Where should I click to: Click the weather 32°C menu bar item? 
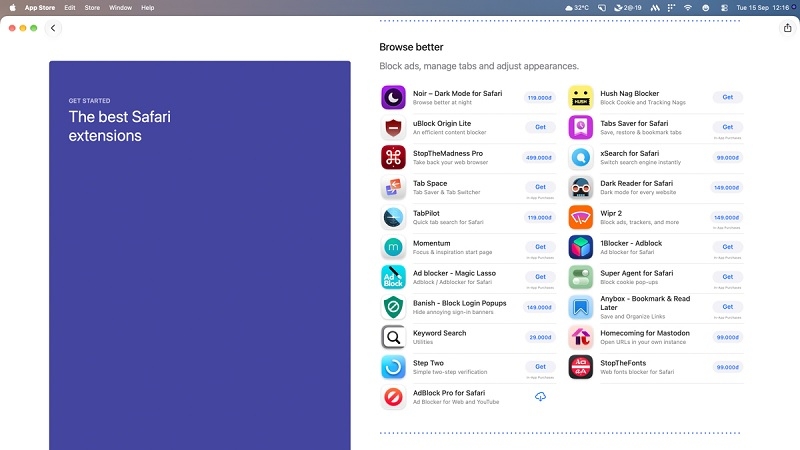pyautogui.click(x=577, y=8)
